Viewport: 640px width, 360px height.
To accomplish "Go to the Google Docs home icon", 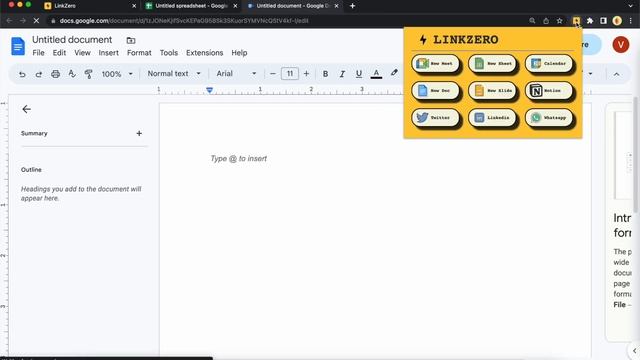I will pos(18,46).
